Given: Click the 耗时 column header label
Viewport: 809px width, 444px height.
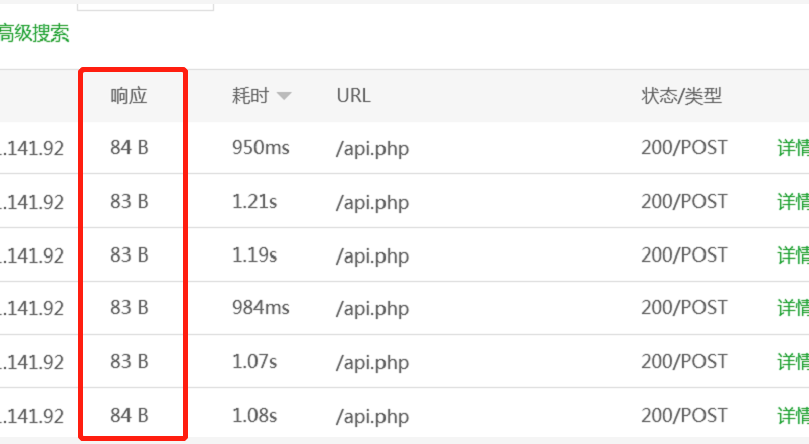Looking at the screenshot, I should point(250,96).
